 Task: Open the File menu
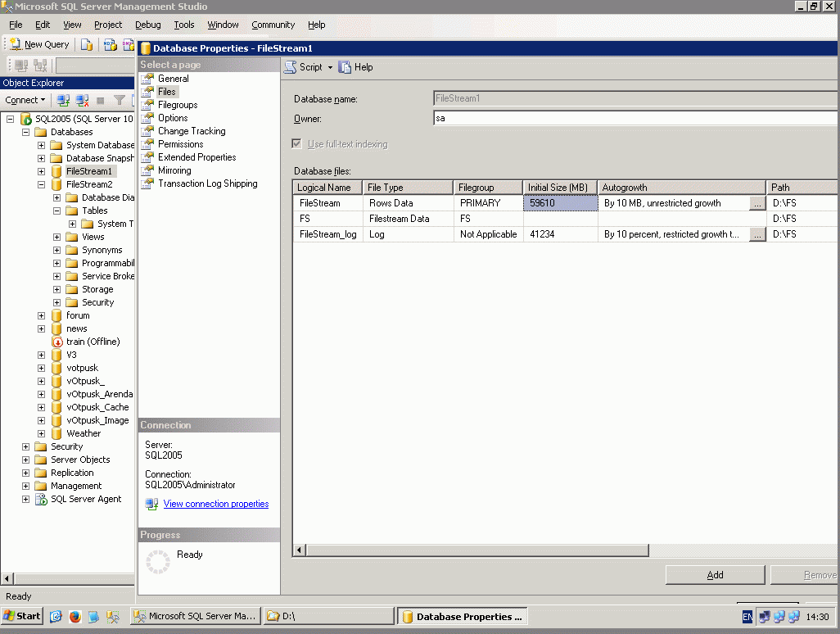(x=16, y=25)
